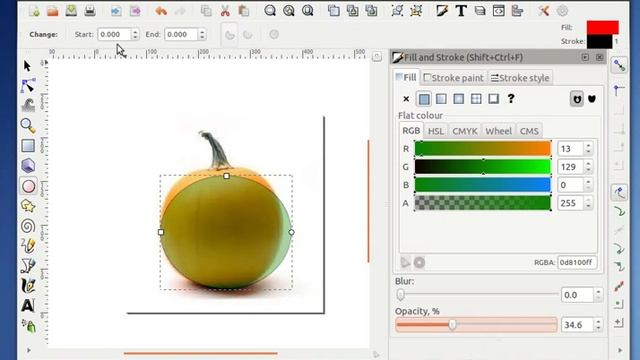
Task: Select the Ellipse tool
Action: [28, 186]
